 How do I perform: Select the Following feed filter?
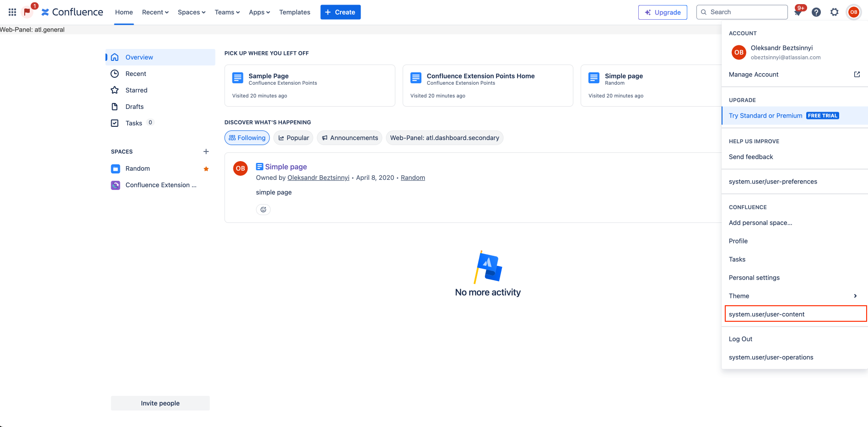pyautogui.click(x=247, y=138)
